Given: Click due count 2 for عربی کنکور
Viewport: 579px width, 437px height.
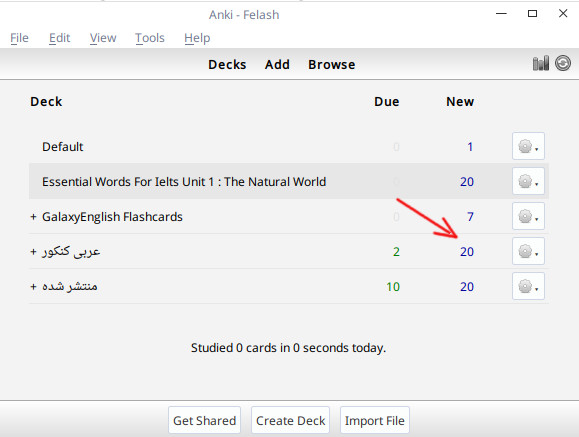Looking at the screenshot, I should click(x=396, y=252).
